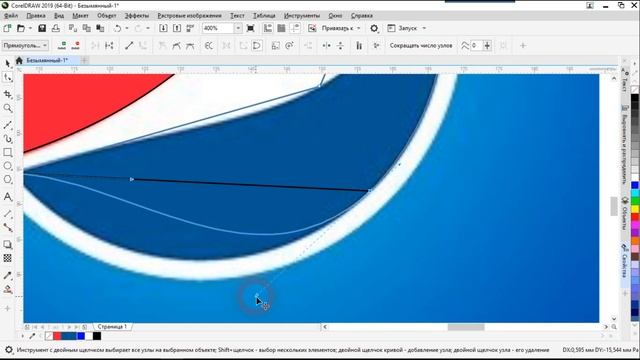Open the options gear dropdown in toolbar
Screen dimensions: 640x360
[x=374, y=28]
